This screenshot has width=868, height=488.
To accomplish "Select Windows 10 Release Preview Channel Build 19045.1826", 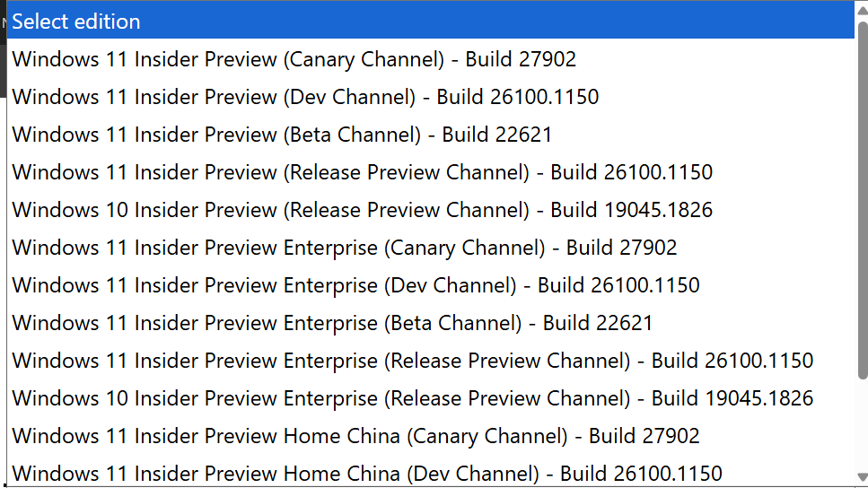I will 431,210.
